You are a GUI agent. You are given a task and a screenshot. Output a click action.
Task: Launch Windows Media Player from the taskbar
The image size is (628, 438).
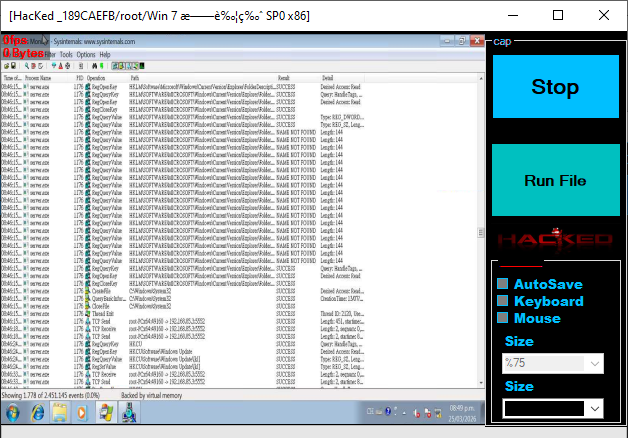[81, 412]
